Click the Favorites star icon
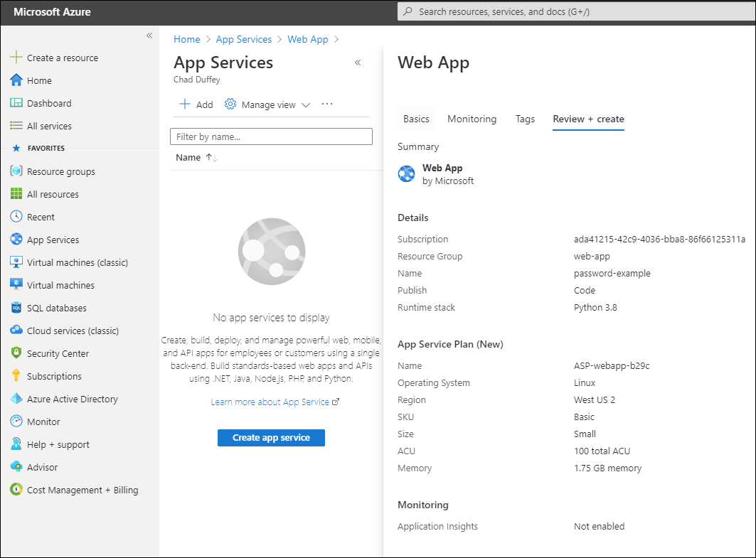 point(16,148)
